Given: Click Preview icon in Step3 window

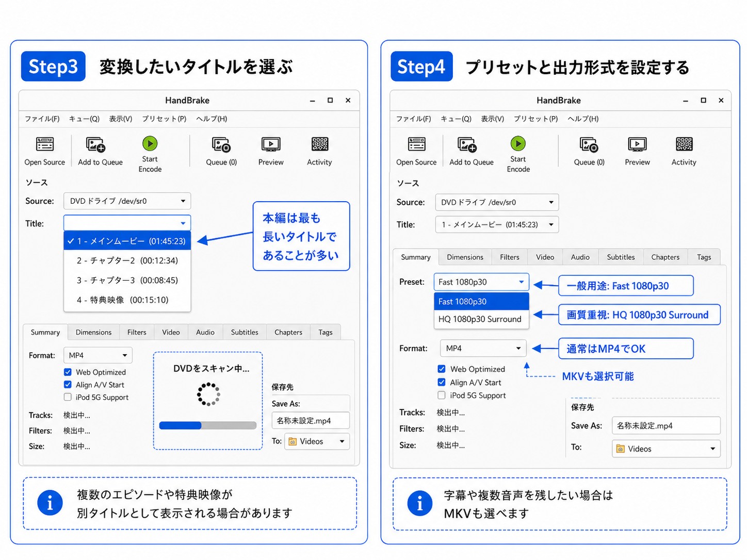Looking at the screenshot, I should pos(271,144).
